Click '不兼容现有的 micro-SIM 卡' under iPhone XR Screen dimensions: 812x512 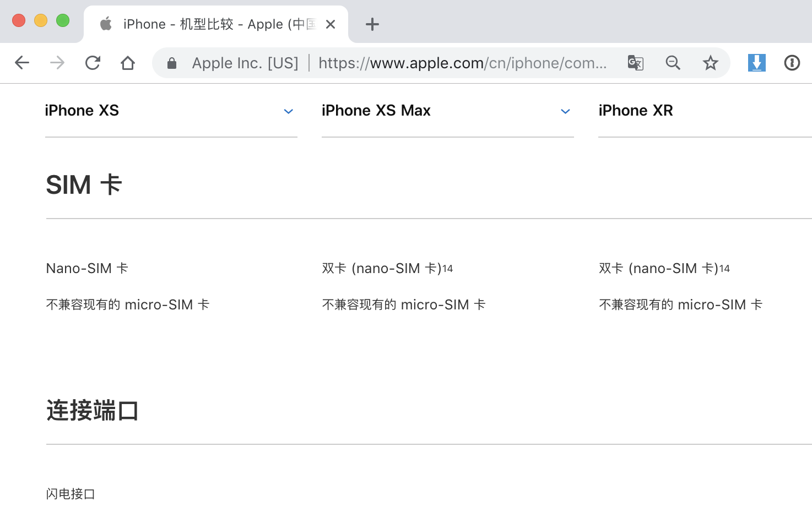681,305
